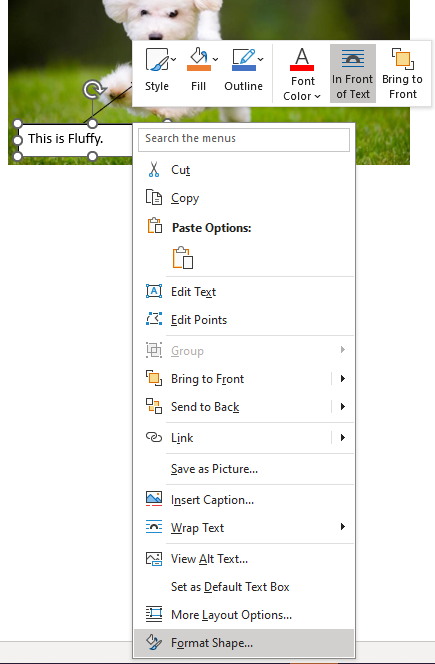Click the Insert Caption icon
The width and height of the screenshot is (435, 664).
coord(154,499)
